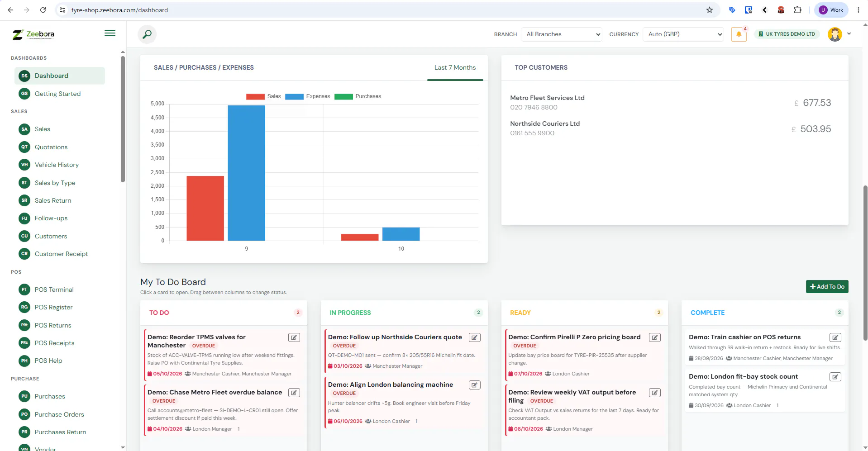Click the browser address bar URL

(x=119, y=10)
